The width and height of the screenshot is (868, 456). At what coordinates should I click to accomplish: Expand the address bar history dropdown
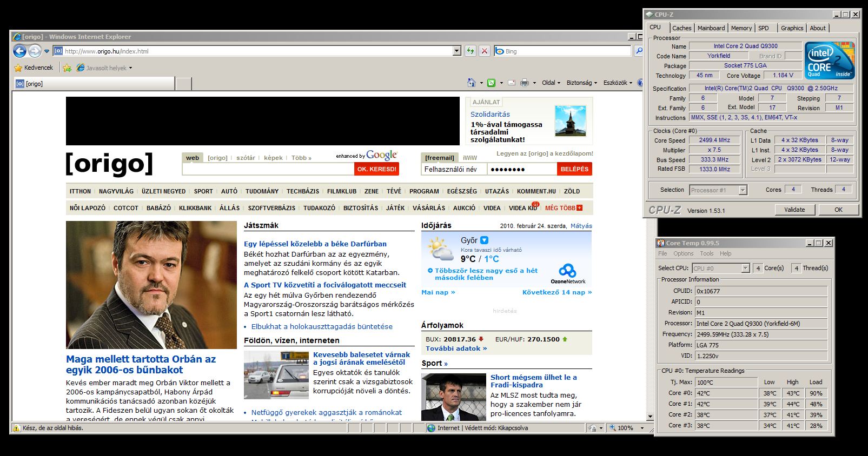click(457, 51)
